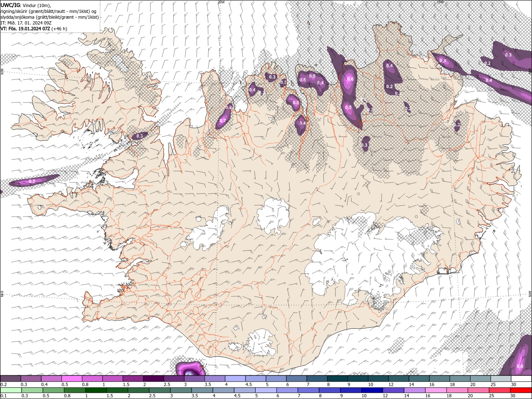Select the 9 blue swatch in rain legend row

point(350,390)
